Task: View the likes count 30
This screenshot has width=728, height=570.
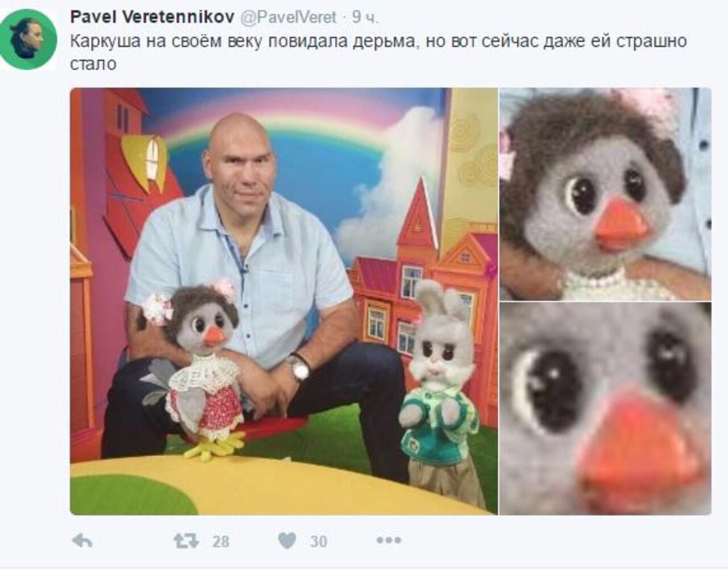Action: pos(318,542)
